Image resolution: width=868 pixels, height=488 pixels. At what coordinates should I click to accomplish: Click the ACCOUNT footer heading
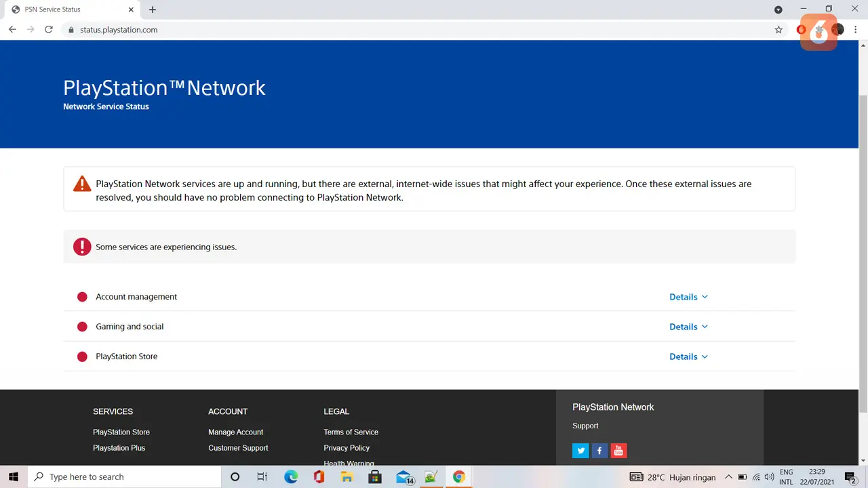[x=228, y=411]
